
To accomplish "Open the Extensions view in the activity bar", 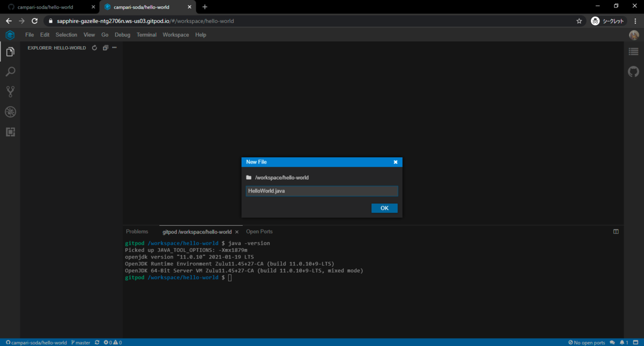I will pyautogui.click(x=10, y=131).
